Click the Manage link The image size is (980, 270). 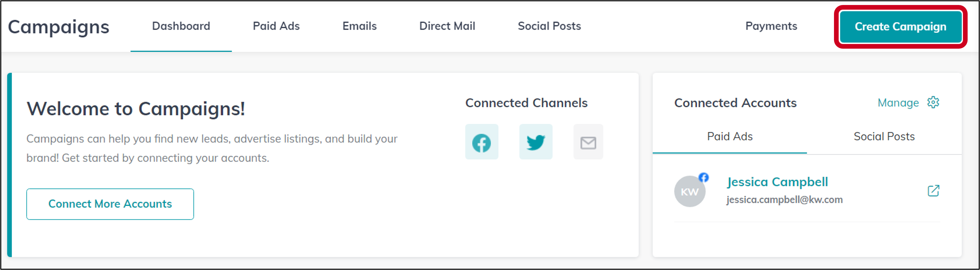[x=898, y=103]
